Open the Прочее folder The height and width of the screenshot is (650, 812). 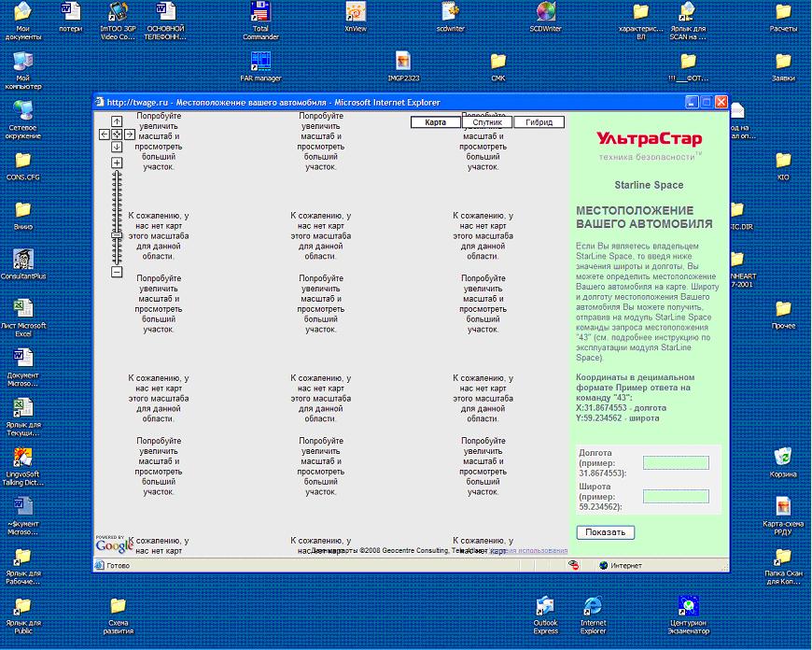[x=783, y=315]
